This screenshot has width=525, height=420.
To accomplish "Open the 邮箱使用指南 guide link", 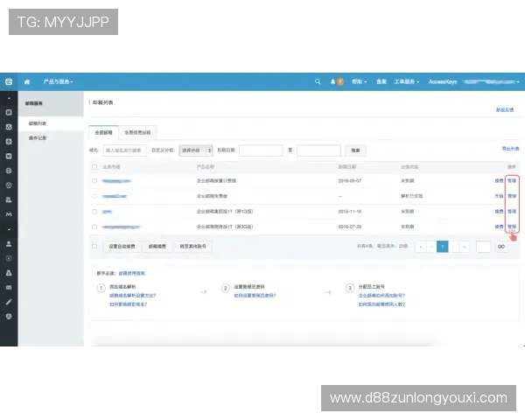I will pyautogui.click(x=131, y=273).
